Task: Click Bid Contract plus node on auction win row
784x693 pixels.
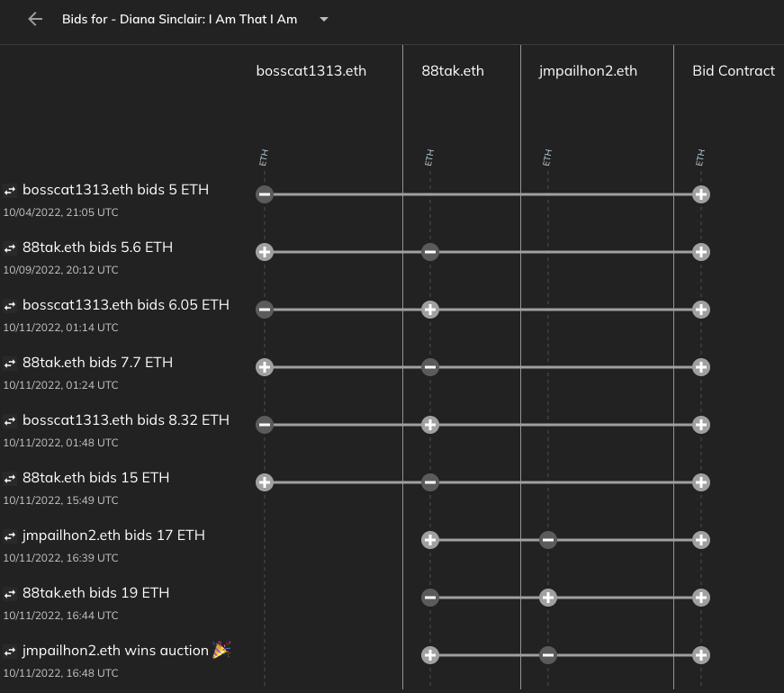Action: click(700, 655)
